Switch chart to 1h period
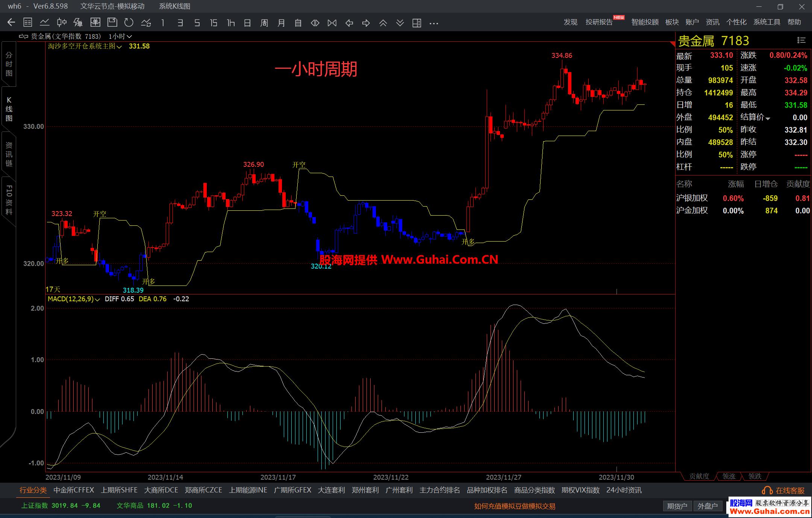Image resolution: width=812 pixels, height=518 pixels. coord(230,23)
